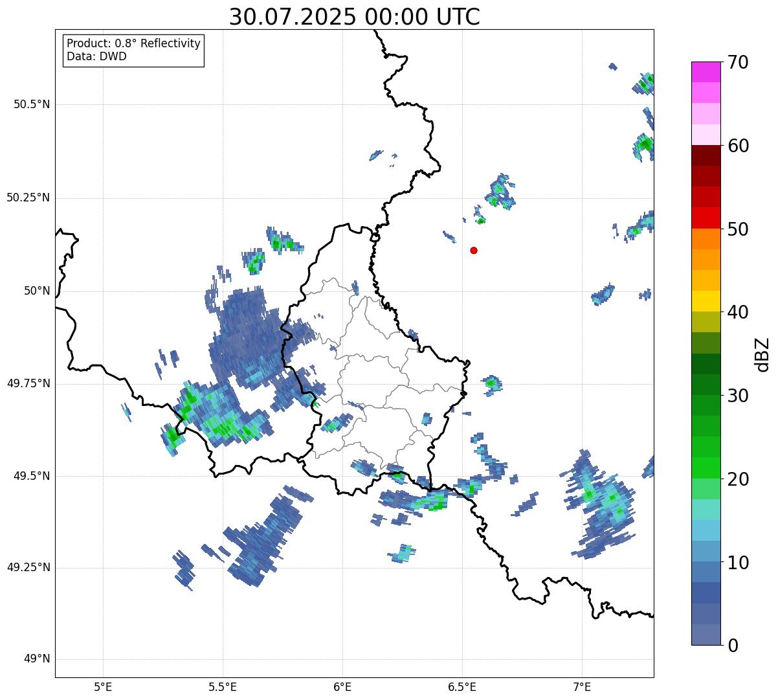Click the 7°E longitude label
Viewport: 778px width, 700px height.
(582, 687)
